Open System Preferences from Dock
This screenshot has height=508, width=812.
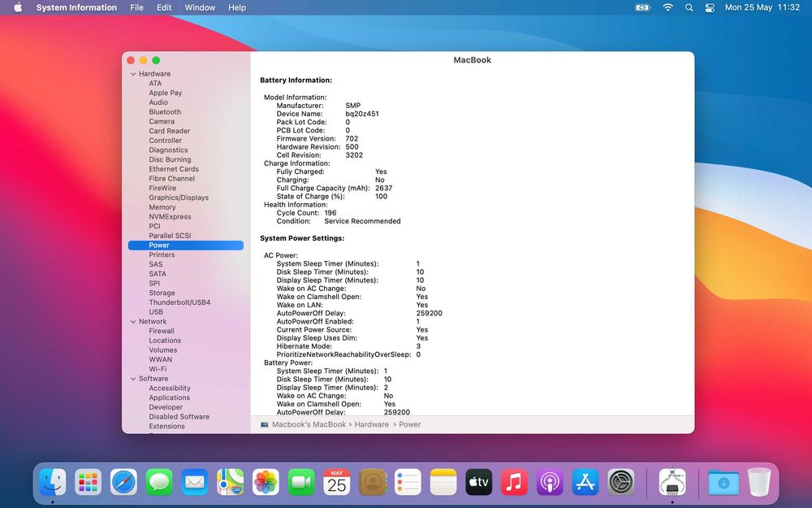pyautogui.click(x=620, y=482)
